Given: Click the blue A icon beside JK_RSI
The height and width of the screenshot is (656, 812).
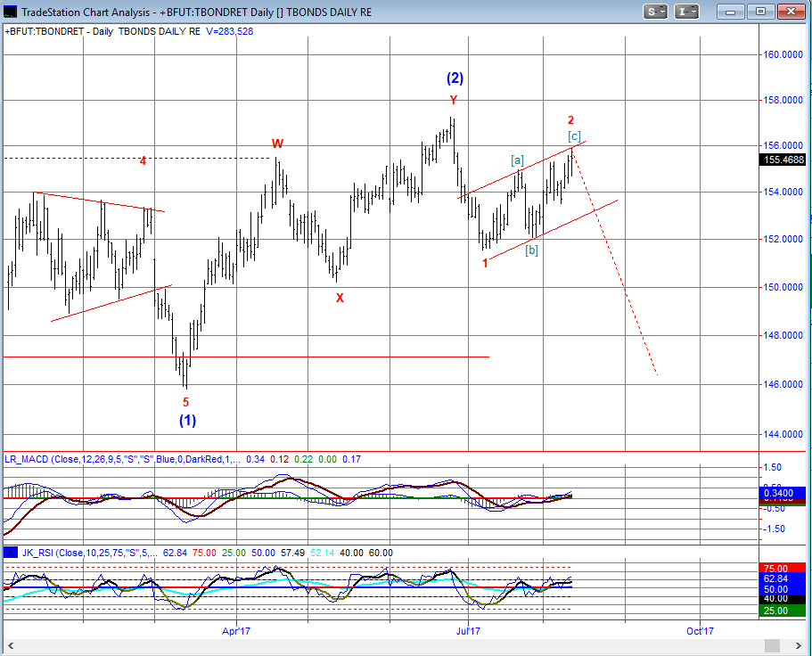Looking at the screenshot, I should coord(11,553).
